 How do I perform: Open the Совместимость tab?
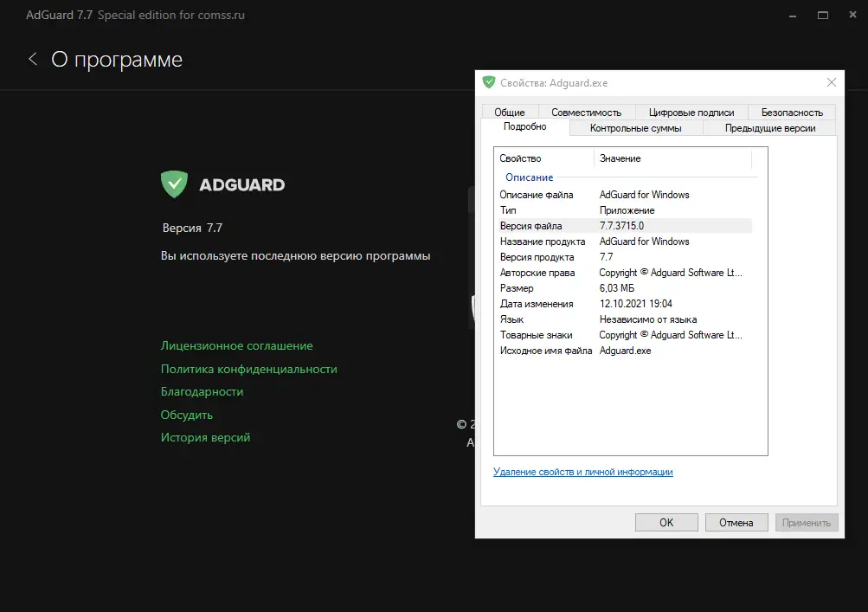587,113
